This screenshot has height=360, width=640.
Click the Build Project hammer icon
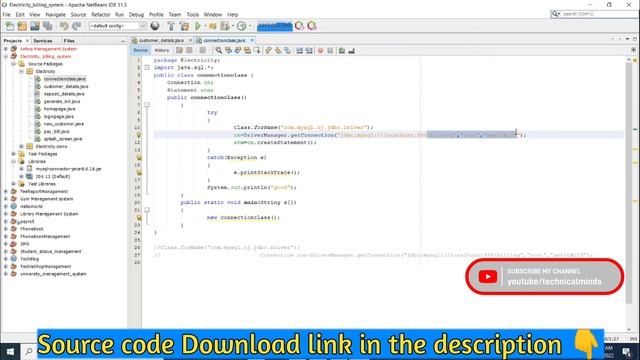pos(171,26)
